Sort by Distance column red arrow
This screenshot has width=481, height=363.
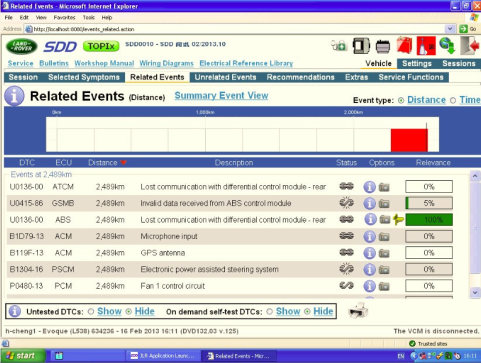pyautogui.click(x=123, y=163)
